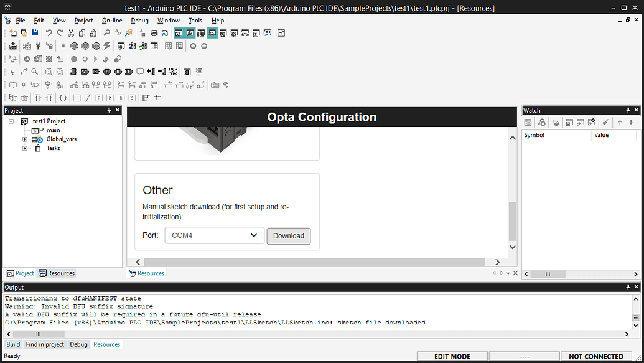
Task: Save the current project
Action: click(x=35, y=32)
